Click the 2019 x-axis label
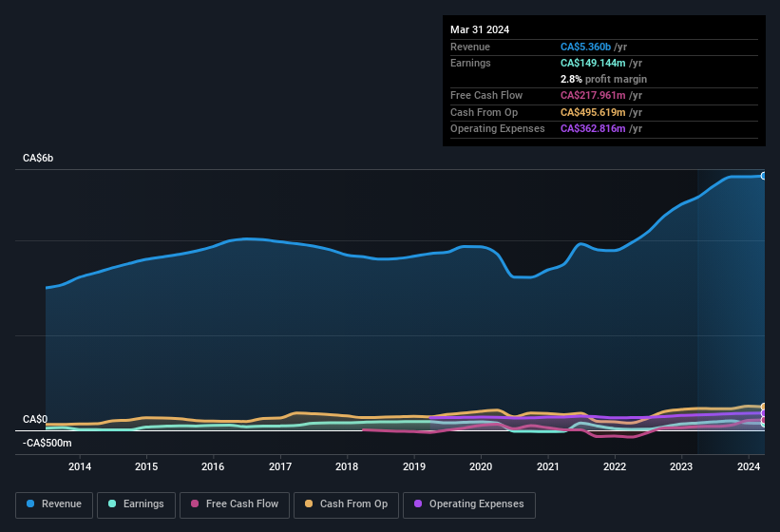Image resolution: width=780 pixels, height=532 pixels. [x=414, y=466]
